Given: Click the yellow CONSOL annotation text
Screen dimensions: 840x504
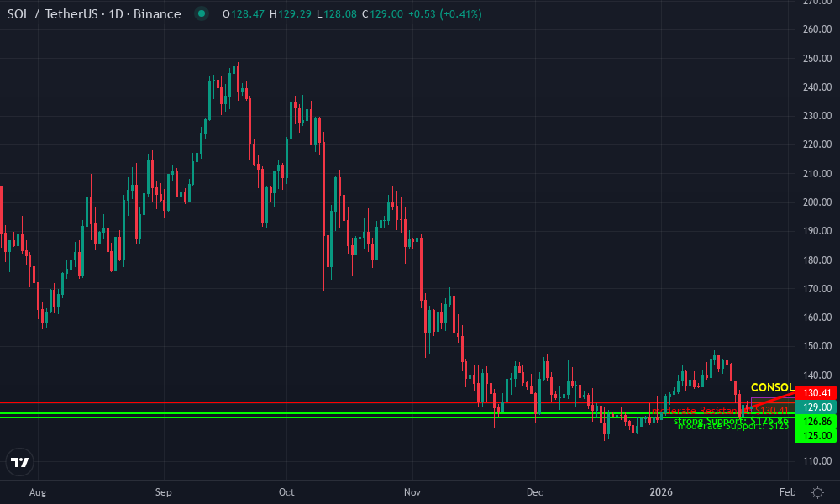Looking at the screenshot, I should coord(773,387).
